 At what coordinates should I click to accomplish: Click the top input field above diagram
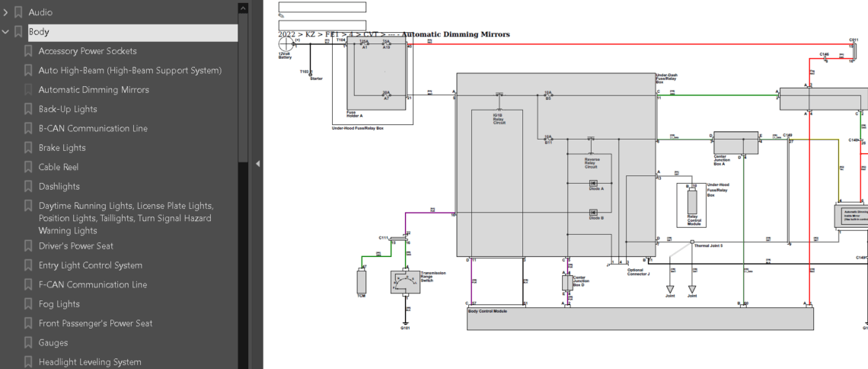(321, 7)
